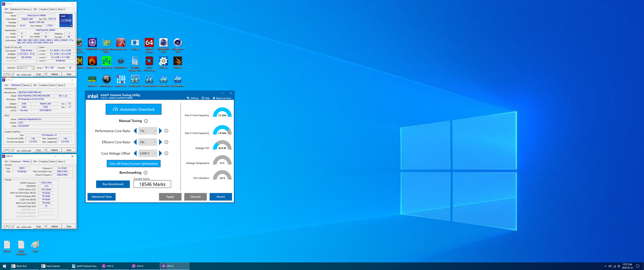Click Validate in CPU-Z Memory window
This screenshot has width=644, height=270.
pyautogui.click(x=54, y=226)
